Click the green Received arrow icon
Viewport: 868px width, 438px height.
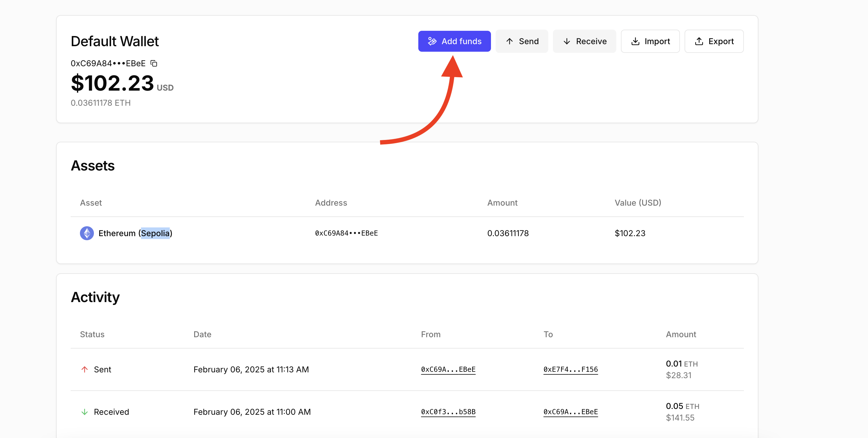point(85,412)
